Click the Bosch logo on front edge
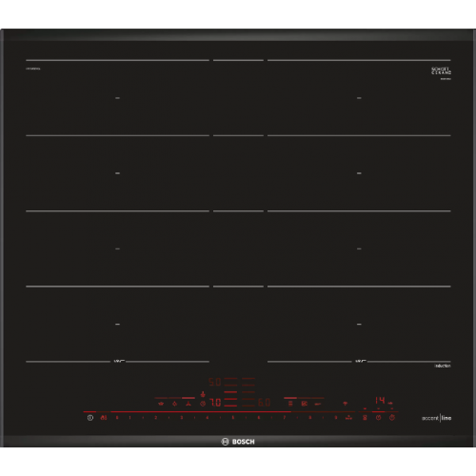This screenshot has width=476, height=476. pos(238,442)
